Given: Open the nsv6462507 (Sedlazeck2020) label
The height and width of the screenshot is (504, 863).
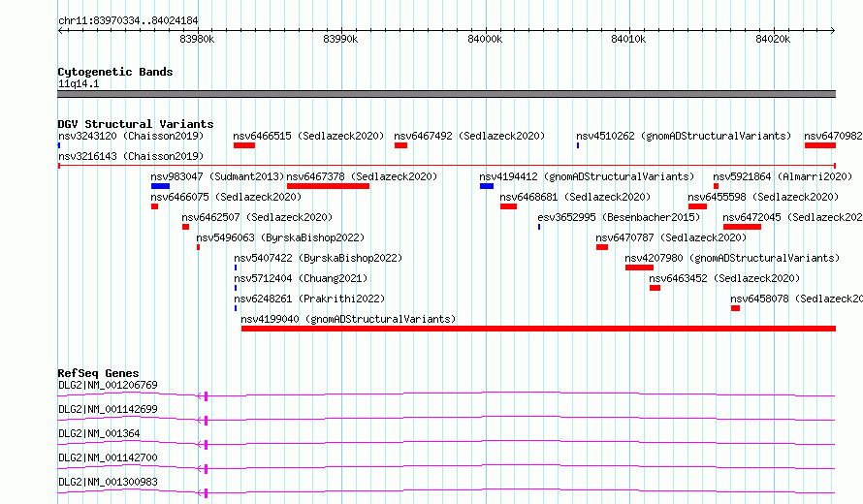Looking at the screenshot, I should tap(258, 217).
